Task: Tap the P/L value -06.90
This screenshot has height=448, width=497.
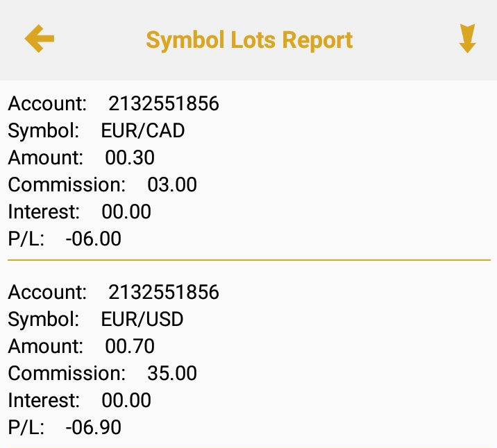Action: tap(93, 427)
